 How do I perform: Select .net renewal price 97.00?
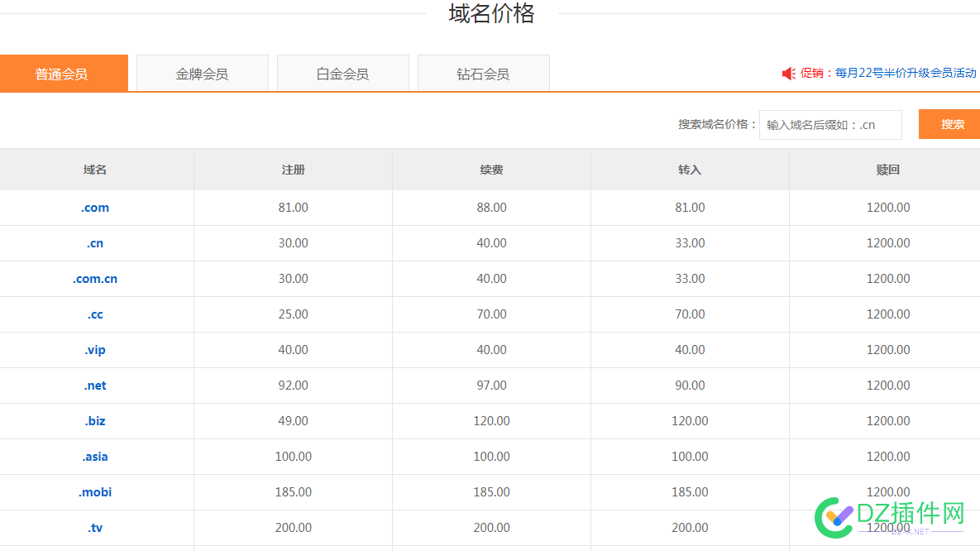tap(492, 386)
